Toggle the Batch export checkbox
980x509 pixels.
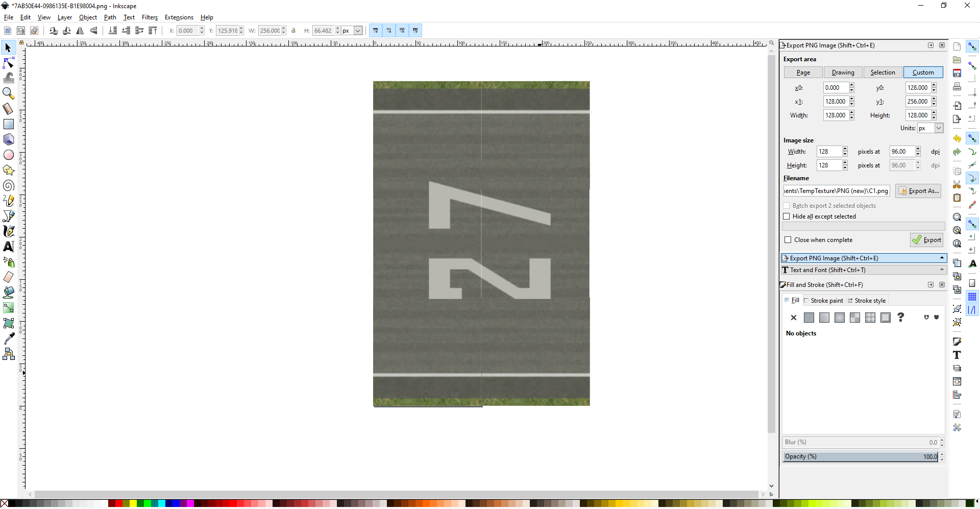click(x=787, y=206)
